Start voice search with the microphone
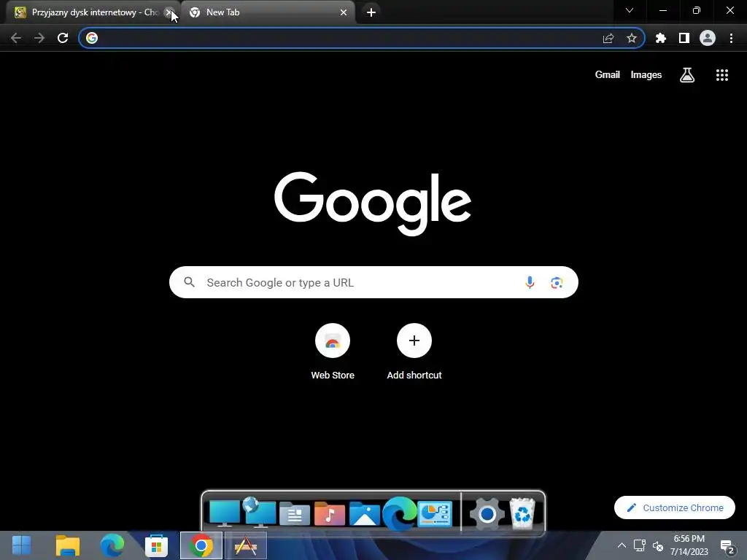 click(530, 282)
